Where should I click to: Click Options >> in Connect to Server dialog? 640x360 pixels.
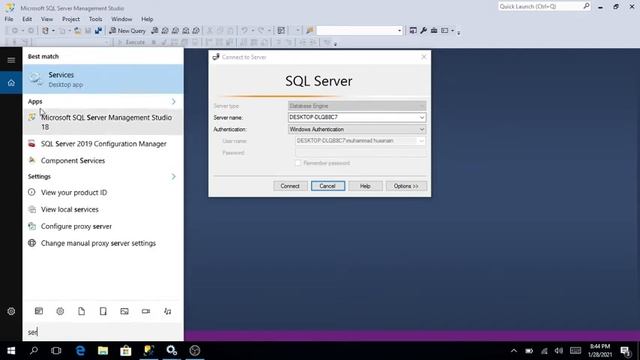406,186
